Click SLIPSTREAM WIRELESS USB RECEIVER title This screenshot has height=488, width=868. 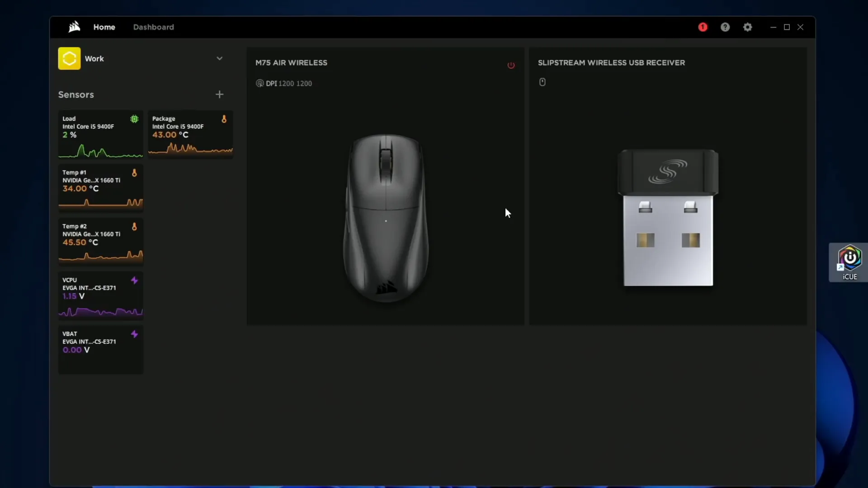611,63
